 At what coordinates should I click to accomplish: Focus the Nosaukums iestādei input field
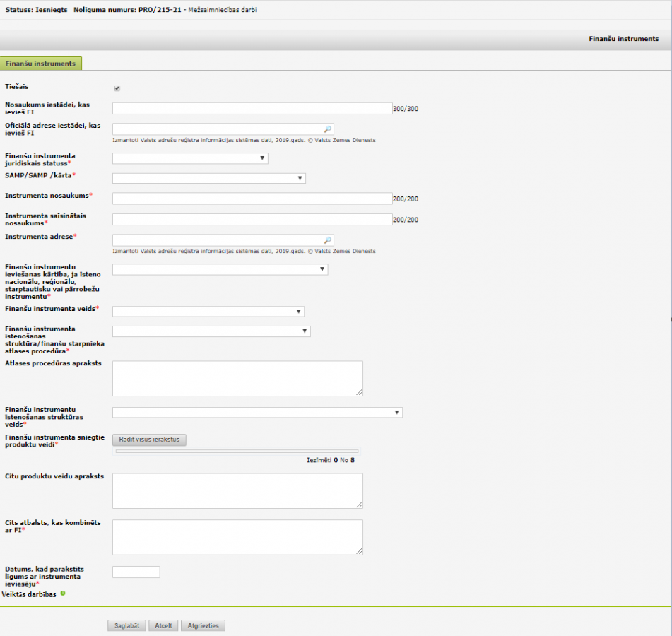pos(252,109)
